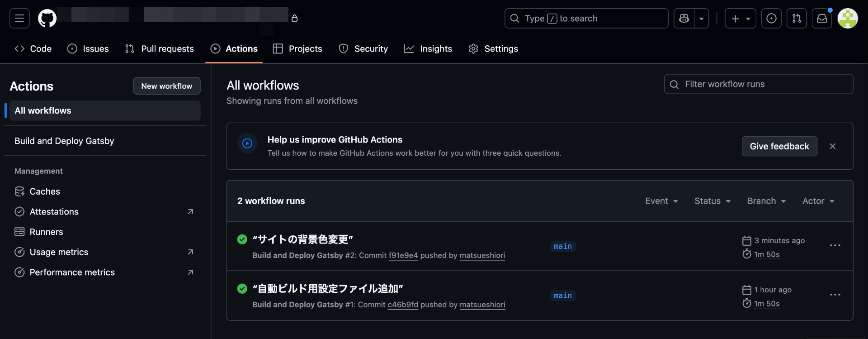The width and height of the screenshot is (868, 339).
Task: Switch to the Projects tab
Action: [297, 48]
